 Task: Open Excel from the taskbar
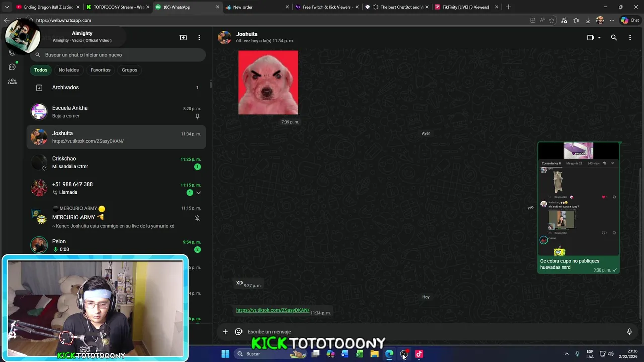[x=359, y=354]
